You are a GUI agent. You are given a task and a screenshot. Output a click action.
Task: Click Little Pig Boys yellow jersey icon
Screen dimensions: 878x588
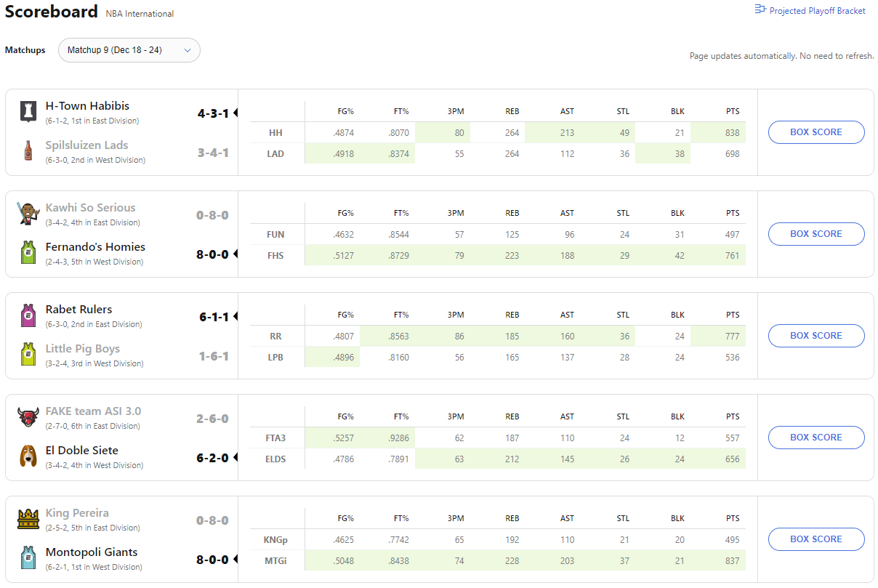tap(28, 354)
